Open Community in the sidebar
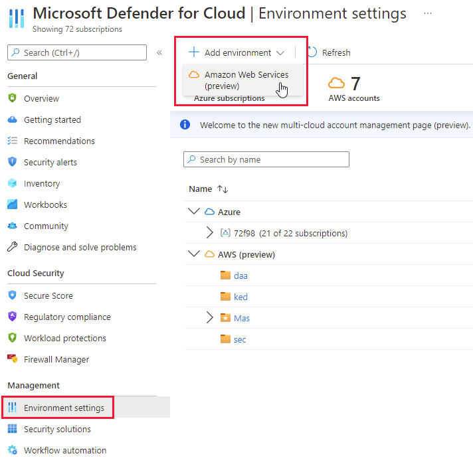Viewport: 473px width, 476px height. pyautogui.click(x=46, y=226)
